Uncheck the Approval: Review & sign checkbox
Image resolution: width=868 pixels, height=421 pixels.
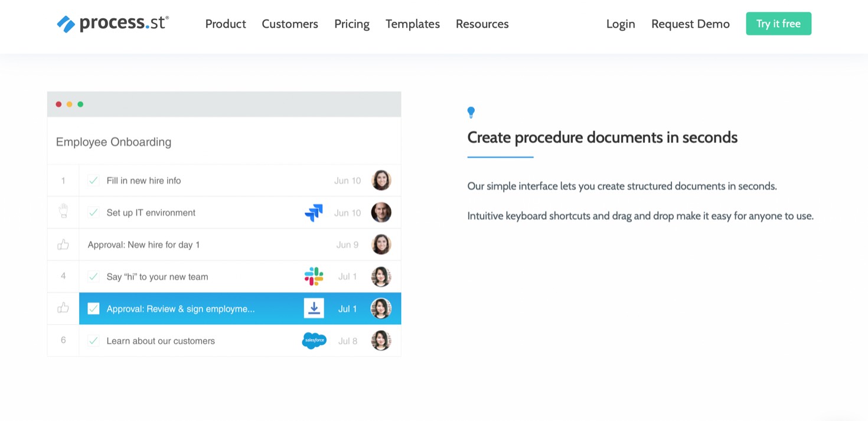93,308
